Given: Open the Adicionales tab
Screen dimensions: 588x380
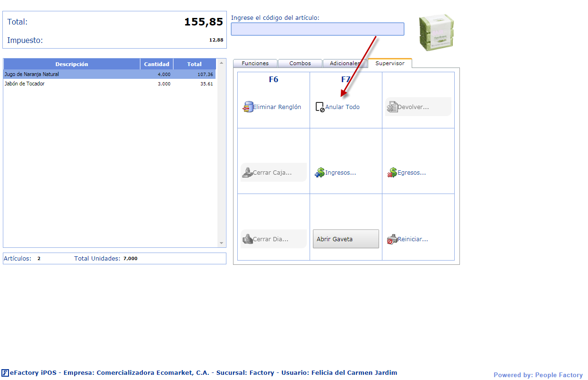Looking at the screenshot, I should click(x=345, y=63).
